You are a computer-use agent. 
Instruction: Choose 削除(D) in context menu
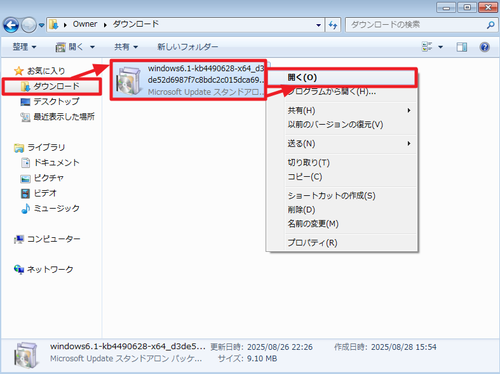click(x=342, y=210)
